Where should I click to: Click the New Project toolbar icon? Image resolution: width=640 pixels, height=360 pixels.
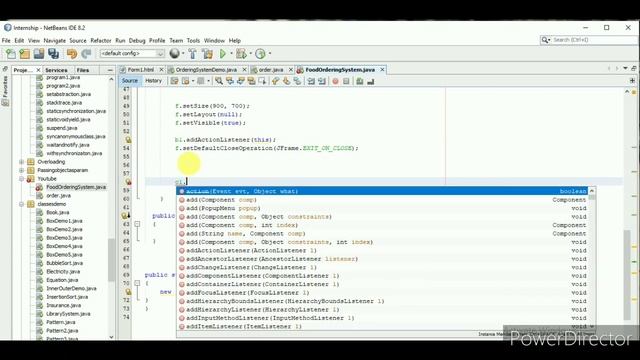(x=25, y=53)
